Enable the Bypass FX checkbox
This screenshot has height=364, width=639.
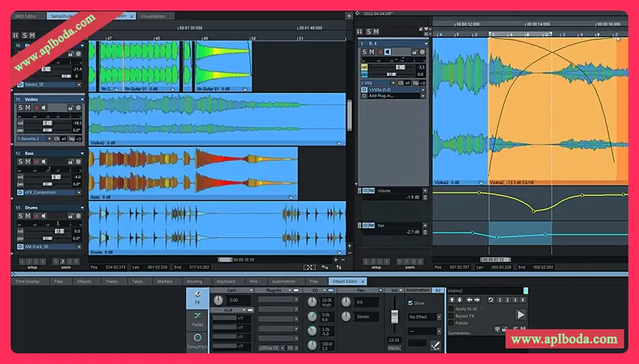pos(452,316)
